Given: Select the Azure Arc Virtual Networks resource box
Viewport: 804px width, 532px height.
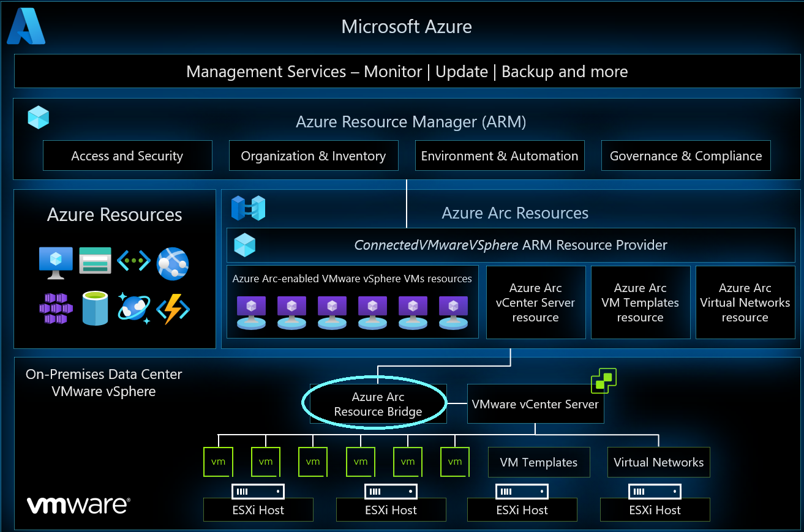Looking at the screenshot, I should (x=745, y=302).
